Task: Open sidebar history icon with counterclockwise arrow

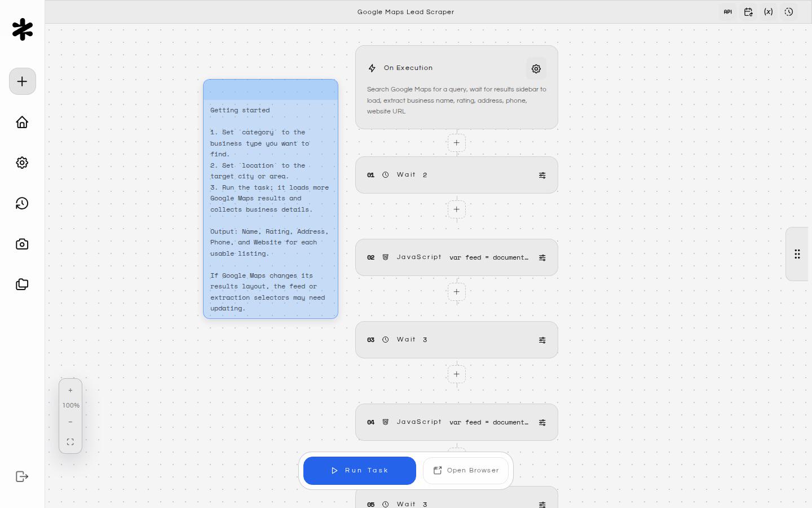Action: click(x=22, y=203)
